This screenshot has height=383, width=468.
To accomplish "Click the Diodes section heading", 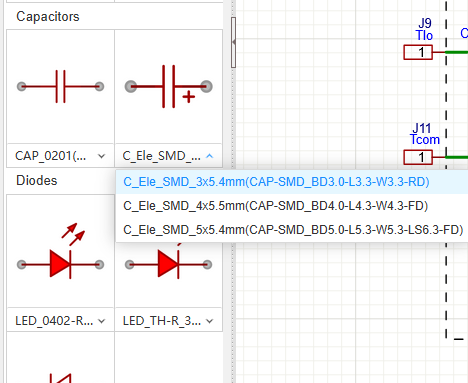I will click(x=37, y=181).
